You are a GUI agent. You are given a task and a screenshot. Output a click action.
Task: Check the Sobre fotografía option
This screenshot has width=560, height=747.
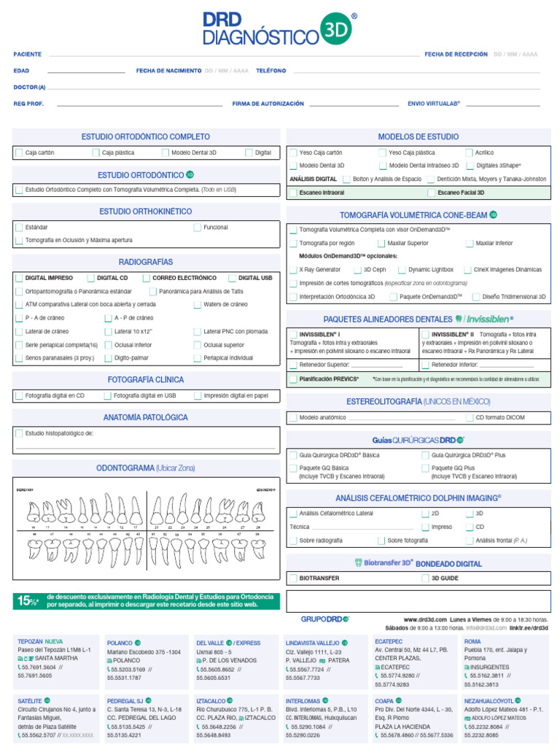[381, 541]
